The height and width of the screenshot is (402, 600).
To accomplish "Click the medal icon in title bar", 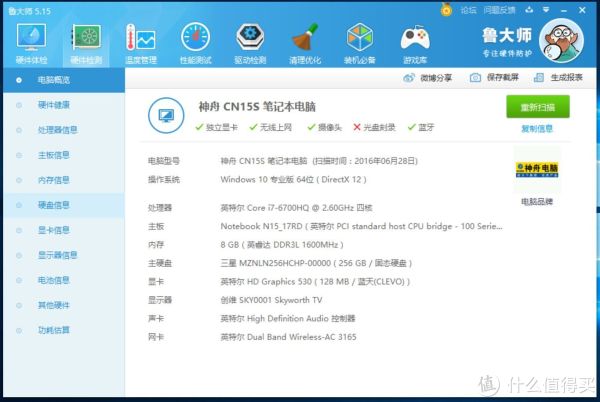I will (x=446, y=10).
